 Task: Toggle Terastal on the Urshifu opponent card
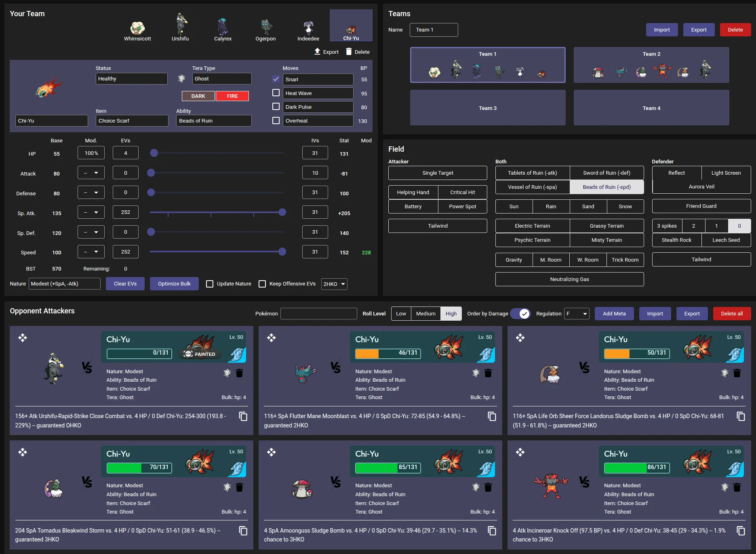click(x=227, y=373)
